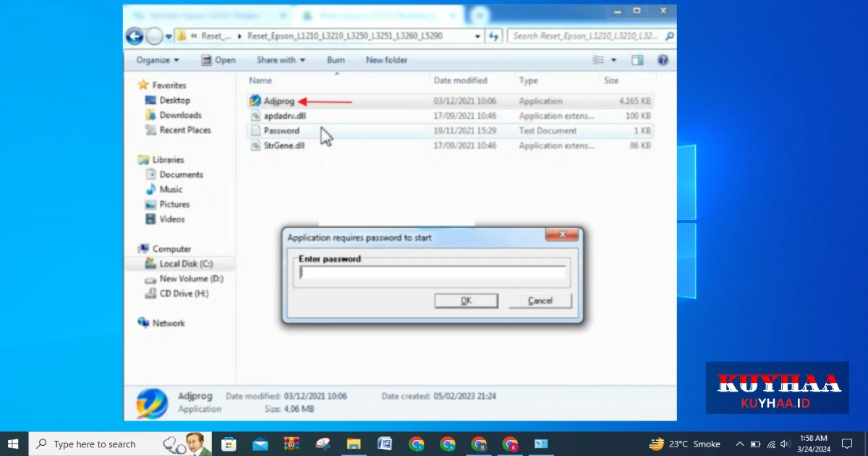The width and height of the screenshot is (868, 456).
Task: Refresh the folder view
Action: (494, 35)
